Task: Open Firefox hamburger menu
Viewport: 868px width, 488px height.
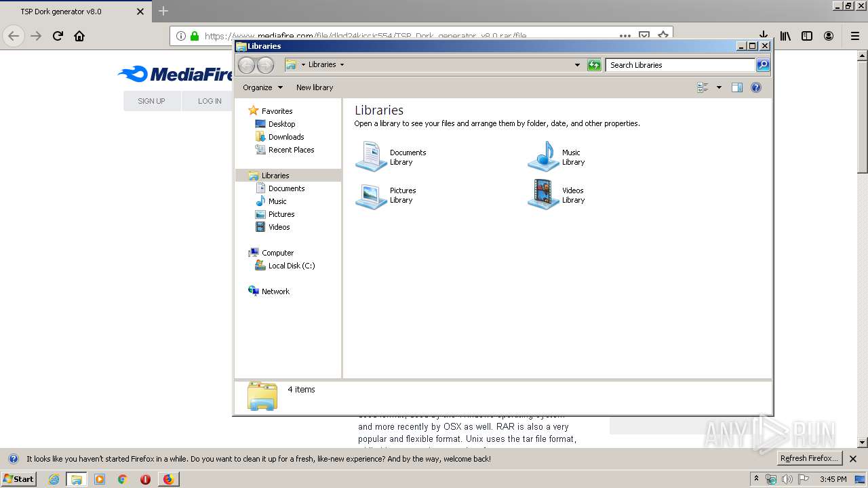Action: 854,36
